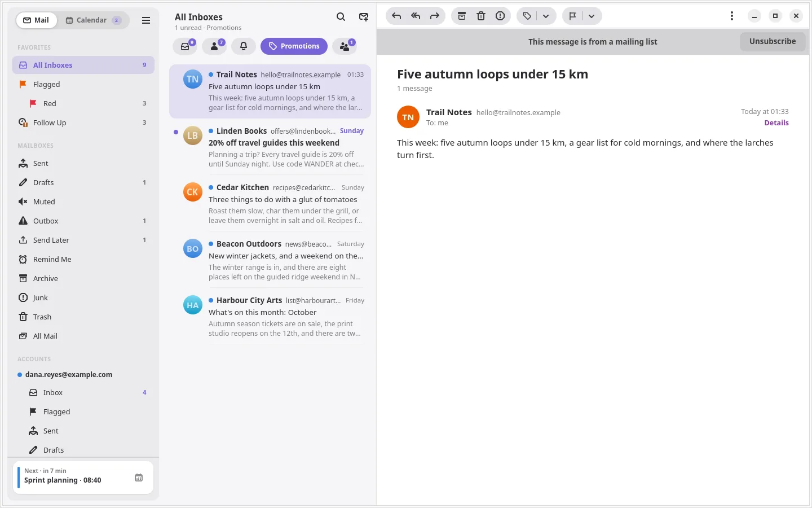The image size is (812, 508).
Task: Show the all-mail inbox filter pill
Action: coord(185,46)
